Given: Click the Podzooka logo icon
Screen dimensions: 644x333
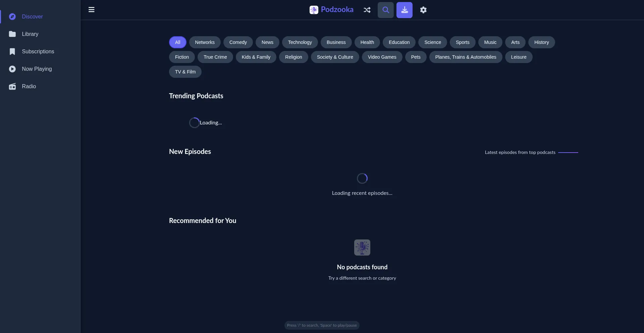Looking at the screenshot, I should [314, 10].
